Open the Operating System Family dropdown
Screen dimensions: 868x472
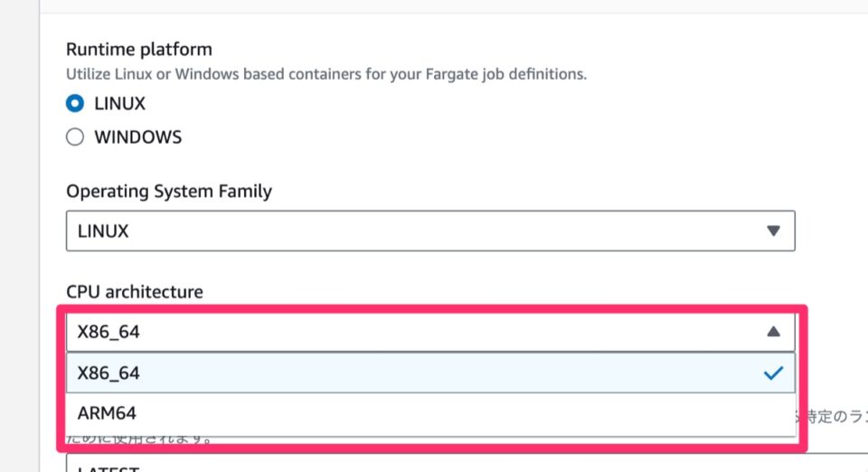[x=430, y=231]
